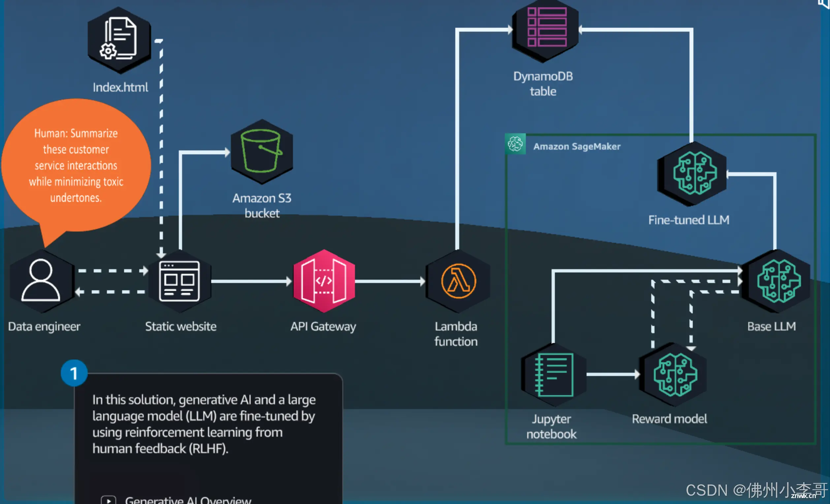Click the 'Lambda function' label
This screenshot has width=830, height=504.
point(456,334)
